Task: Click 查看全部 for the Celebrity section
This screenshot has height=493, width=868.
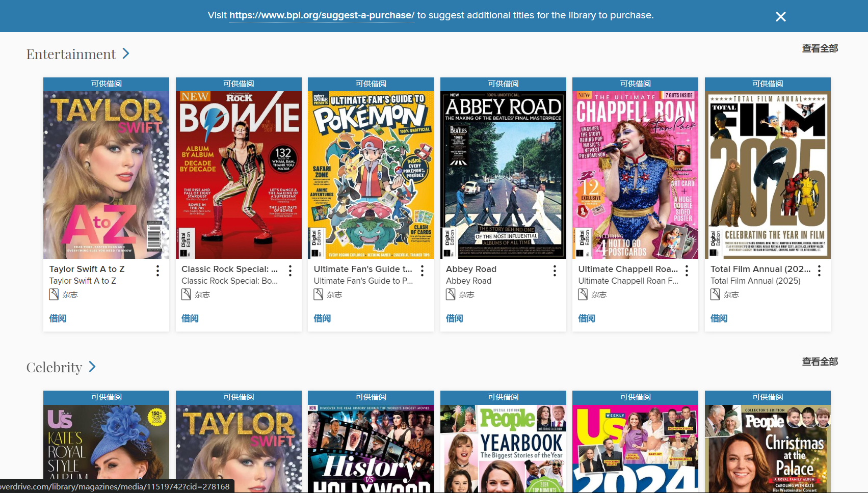Action: click(x=819, y=362)
